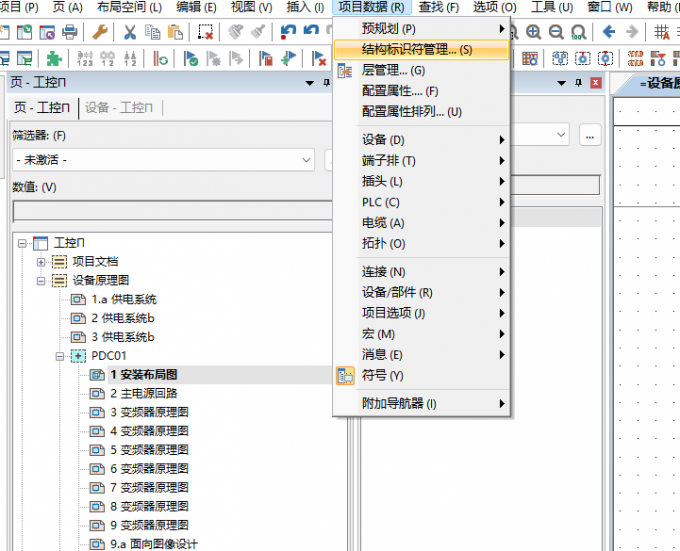The height and width of the screenshot is (551, 680).
Task: Click the undo arrow with red dot
Action: coord(288,32)
